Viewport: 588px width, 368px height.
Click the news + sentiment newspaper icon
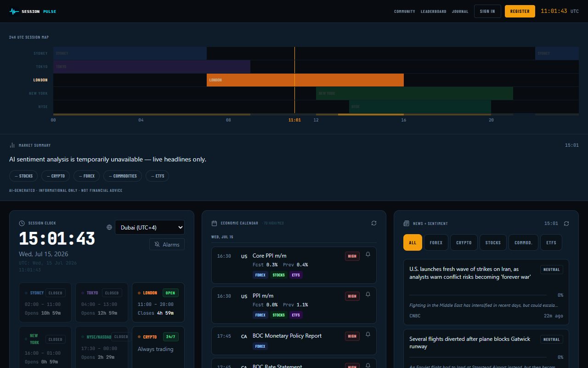click(406, 224)
